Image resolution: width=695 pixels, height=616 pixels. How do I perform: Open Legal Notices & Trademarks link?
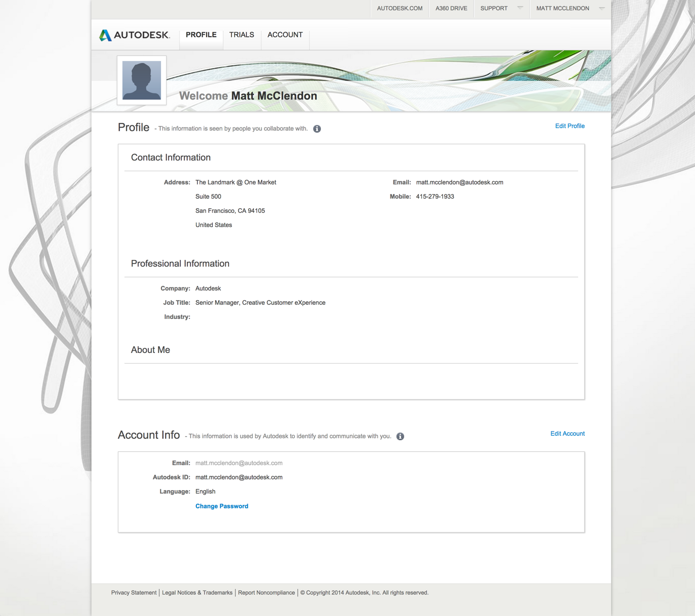pyautogui.click(x=197, y=593)
